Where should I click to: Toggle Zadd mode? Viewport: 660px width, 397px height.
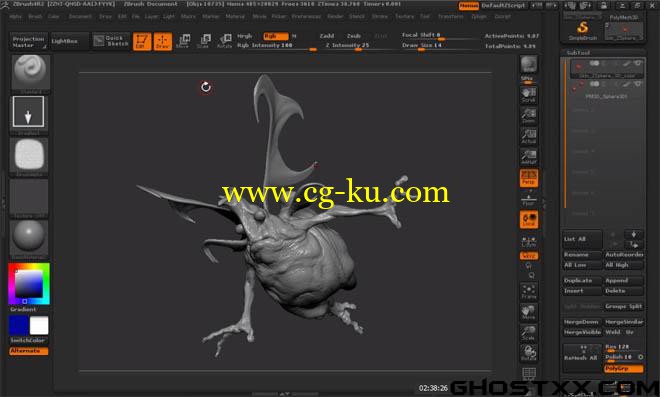(327, 36)
